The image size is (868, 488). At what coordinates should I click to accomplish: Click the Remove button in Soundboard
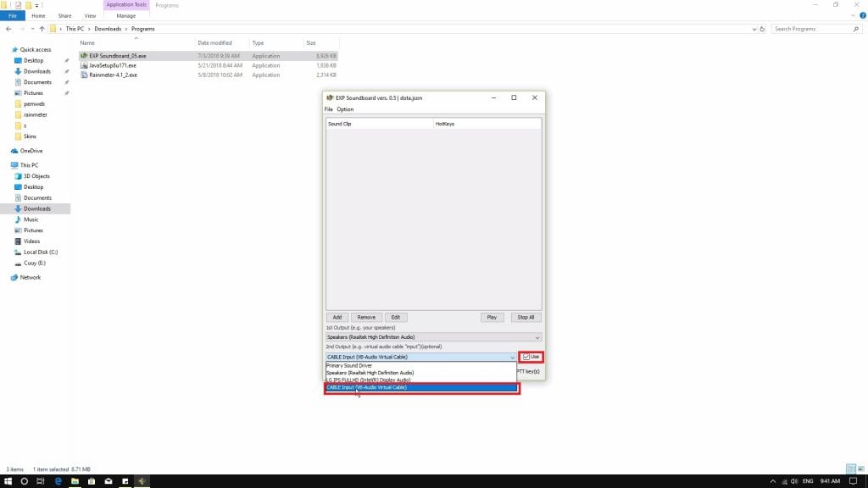(366, 318)
